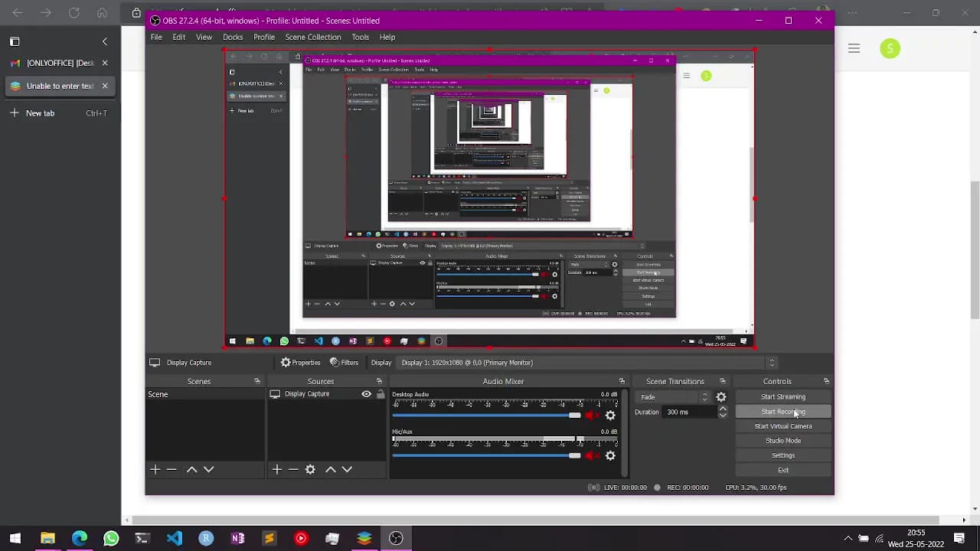Toggle Display Capture visibility eye

click(x=366, y=394)
